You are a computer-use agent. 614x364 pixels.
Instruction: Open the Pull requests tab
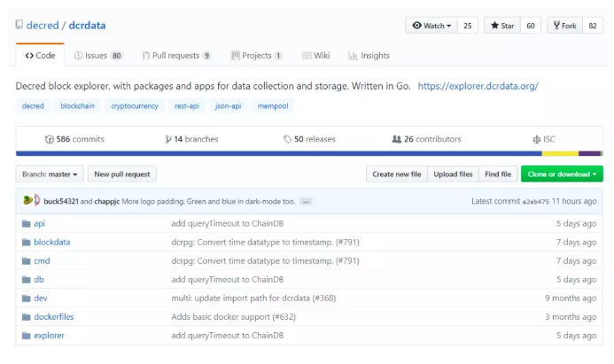coord(176,56)
